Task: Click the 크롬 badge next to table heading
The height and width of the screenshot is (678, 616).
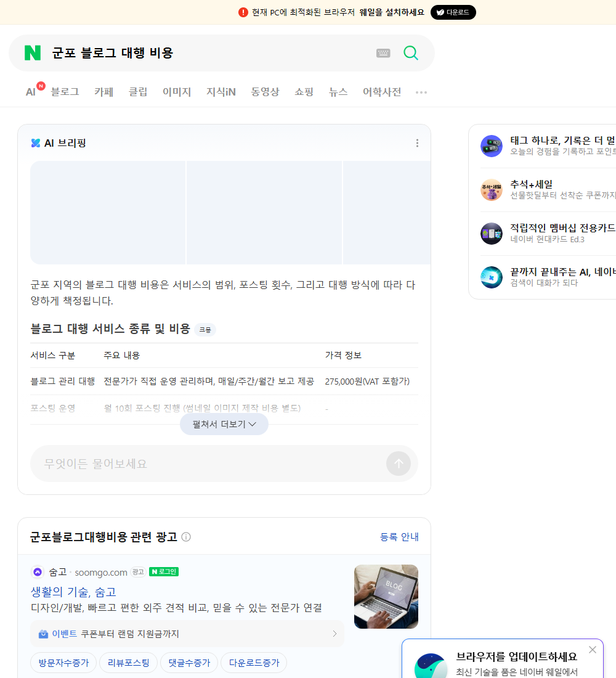Action: click(205, 330)
